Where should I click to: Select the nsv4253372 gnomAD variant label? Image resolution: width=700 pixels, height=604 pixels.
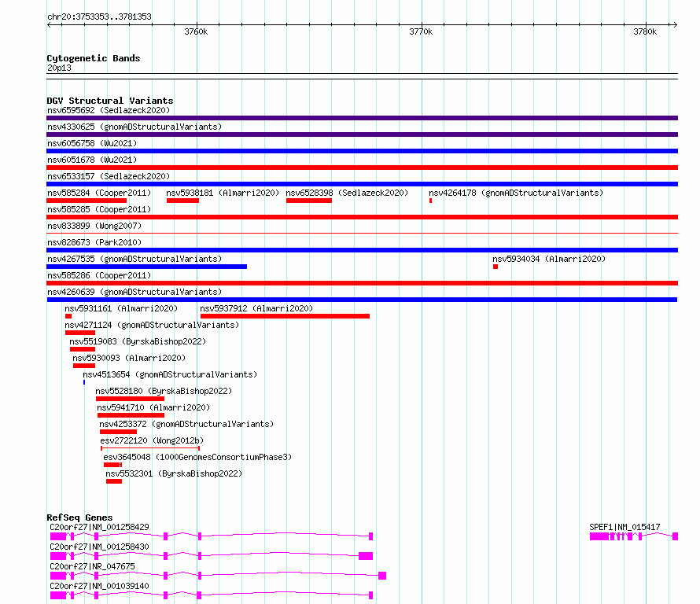(x=186, y=424)
